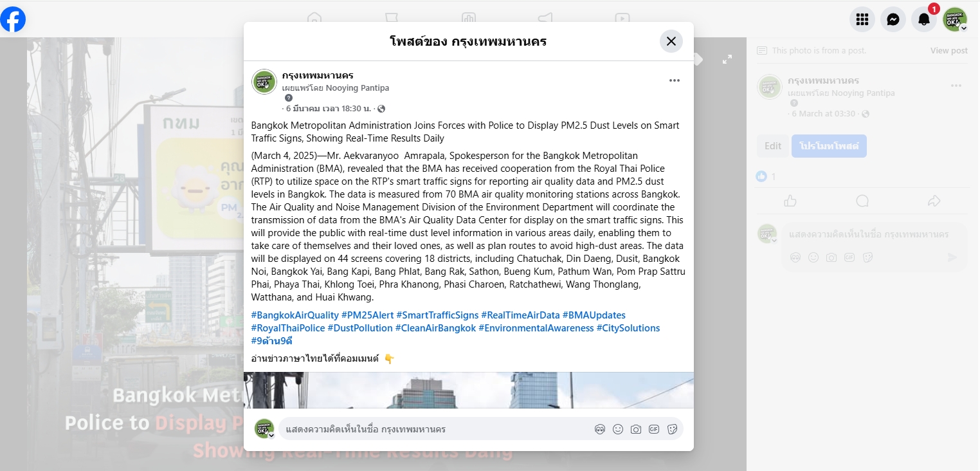Open the like reactions count
The image size is (980, 471).
click(x=766, y=176)
